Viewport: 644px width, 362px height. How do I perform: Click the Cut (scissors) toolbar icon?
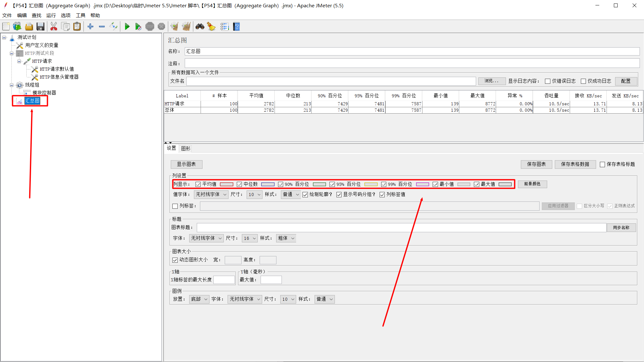pyautogui.click(x=54, y=27)
